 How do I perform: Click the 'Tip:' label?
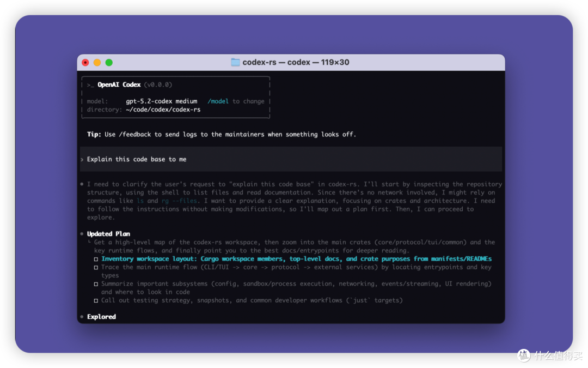(x=94, y=135)
